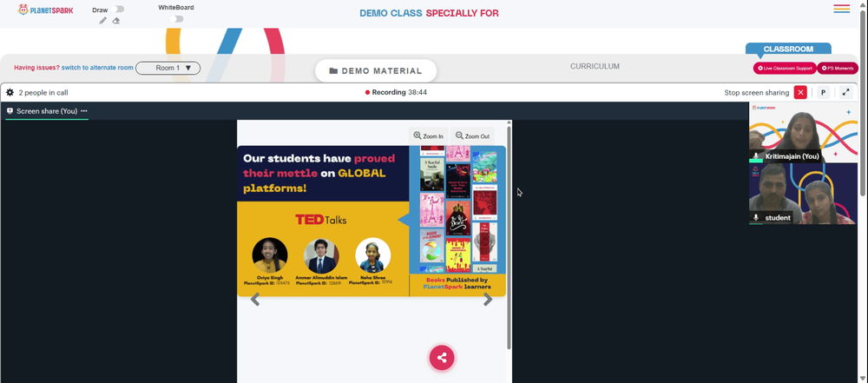Click page scroll up arrow
Image resolution: width=868 pixels, height=383 pixels.
pos(863,3)
